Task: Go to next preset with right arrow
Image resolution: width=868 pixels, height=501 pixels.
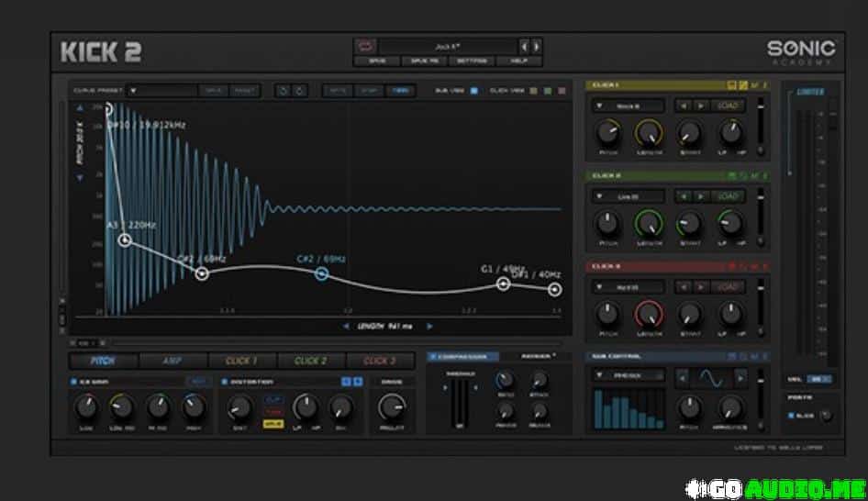Action: (x=536, y=47)
